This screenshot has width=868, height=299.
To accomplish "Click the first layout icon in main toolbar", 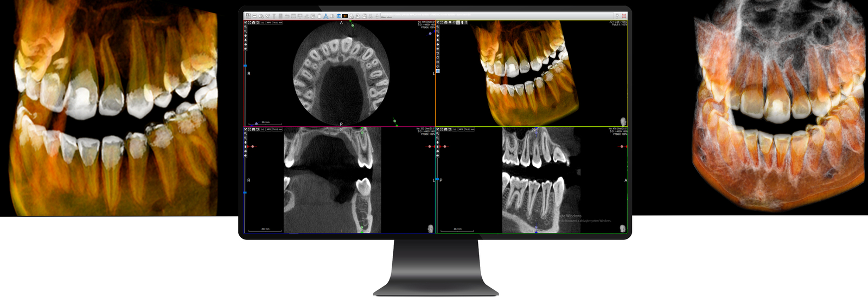I will pyautogui.click(x=248, y=16).
